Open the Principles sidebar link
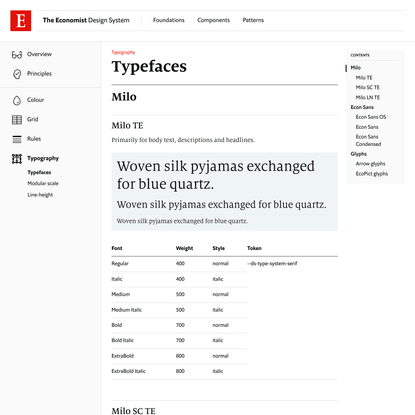 [39, 74]
